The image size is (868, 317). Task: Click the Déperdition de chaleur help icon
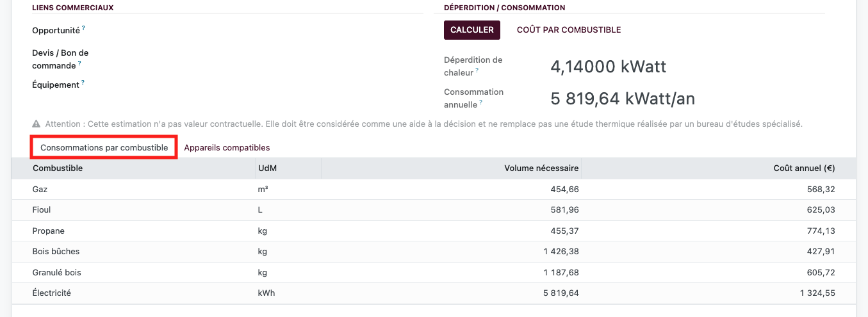pyautogui.click(x=477, y=71)
